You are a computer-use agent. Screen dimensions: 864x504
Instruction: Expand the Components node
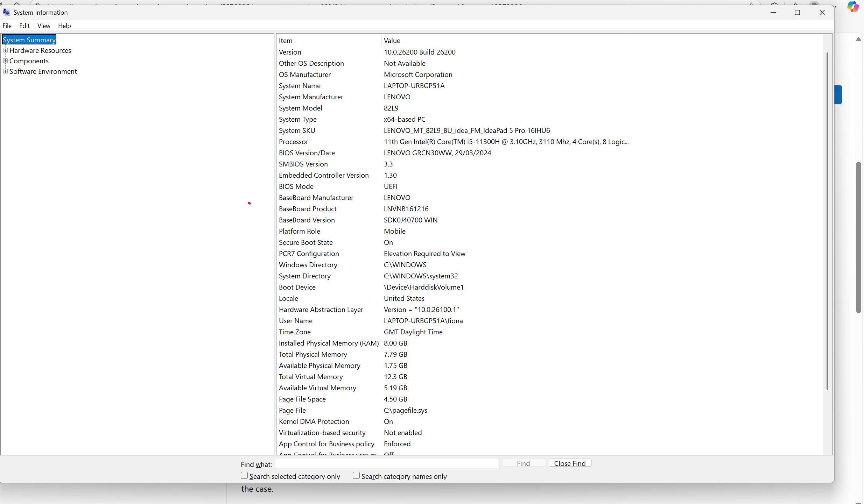5,61
